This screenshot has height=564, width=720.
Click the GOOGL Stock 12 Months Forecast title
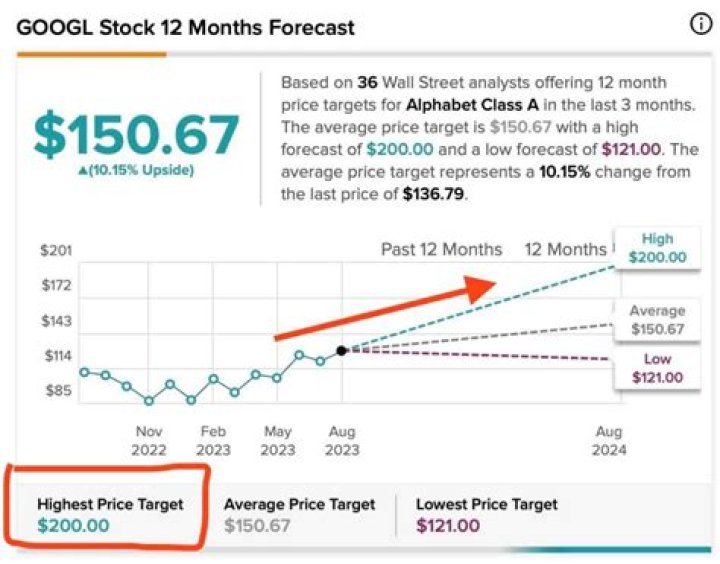(x=186, y=27)
